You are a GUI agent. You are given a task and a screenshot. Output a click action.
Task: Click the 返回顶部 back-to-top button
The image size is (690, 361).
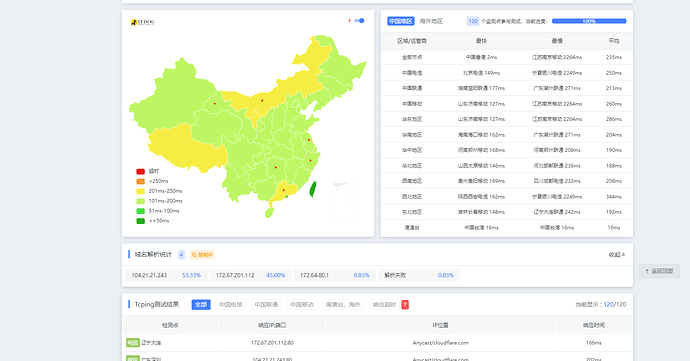point(659,271)
